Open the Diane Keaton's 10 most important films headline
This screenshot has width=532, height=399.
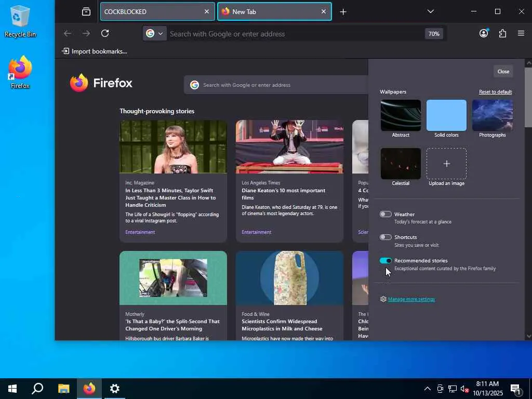283,194
